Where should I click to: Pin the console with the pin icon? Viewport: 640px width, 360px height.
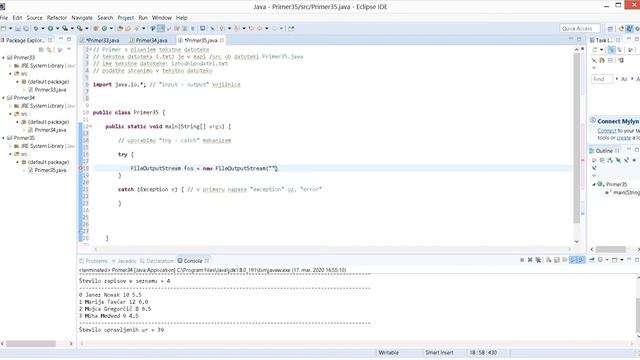(591, 260)
